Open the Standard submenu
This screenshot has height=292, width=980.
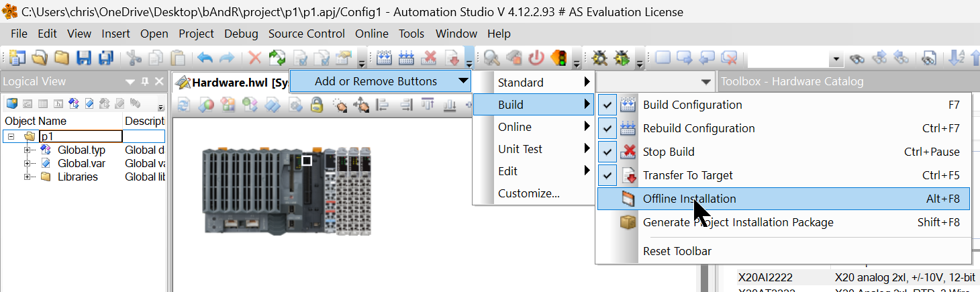[534, 83]
